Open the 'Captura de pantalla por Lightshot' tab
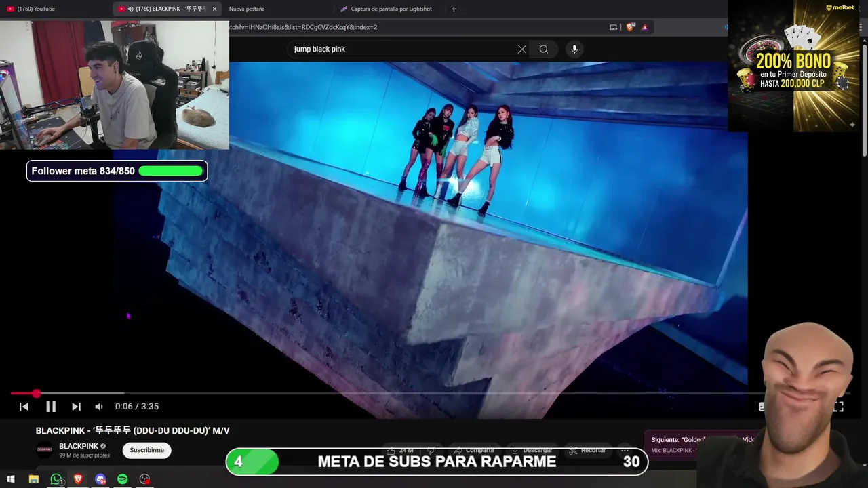This screenshot has height=488, width=868. click(x=390, y=9)
